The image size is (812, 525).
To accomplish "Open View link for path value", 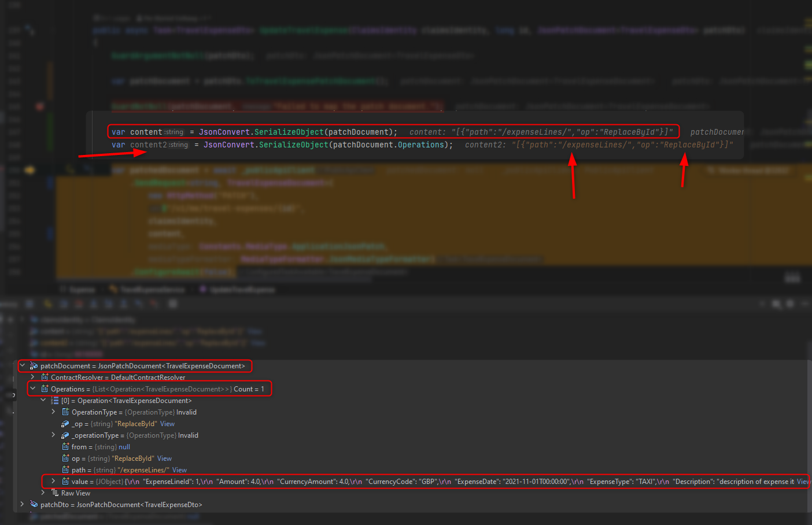I will coord(179,470).
